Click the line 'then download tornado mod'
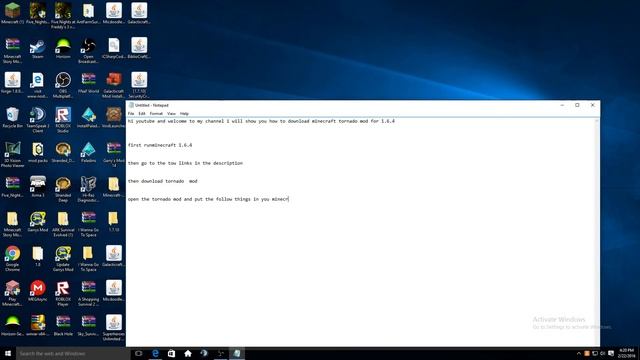 162,181
